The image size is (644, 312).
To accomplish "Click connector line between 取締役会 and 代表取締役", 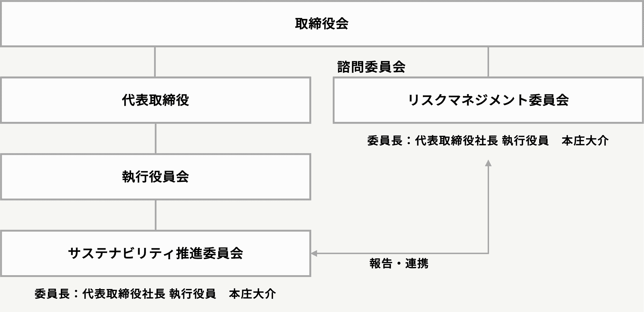I will (155, 62).
